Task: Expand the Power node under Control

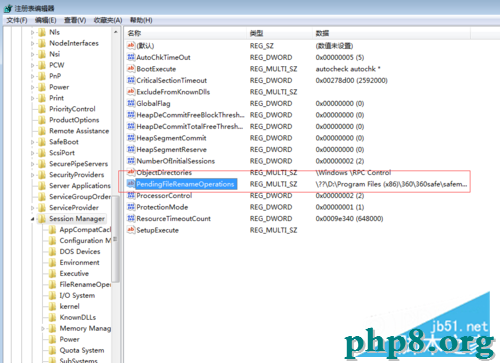Action: pos(32,87)
